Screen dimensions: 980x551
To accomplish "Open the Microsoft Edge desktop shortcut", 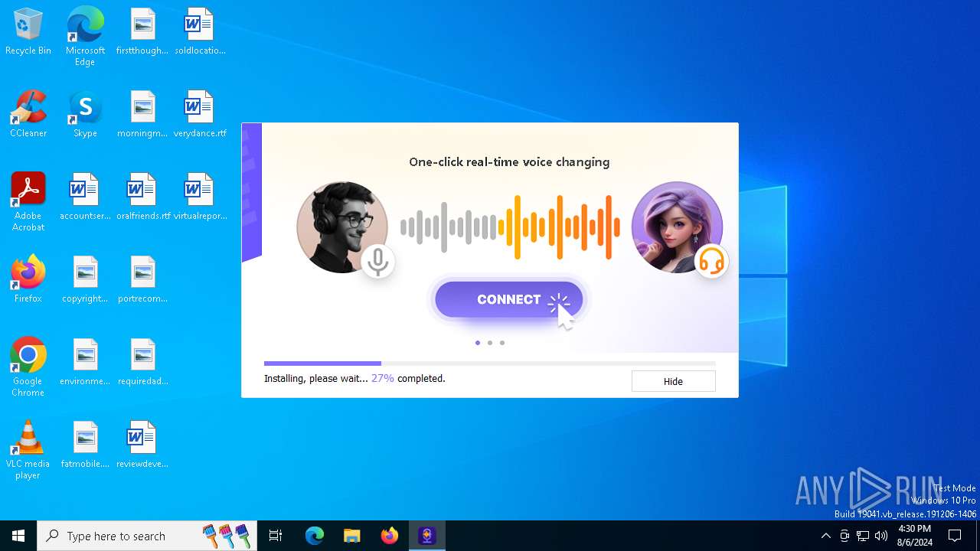I will [85, 36].
